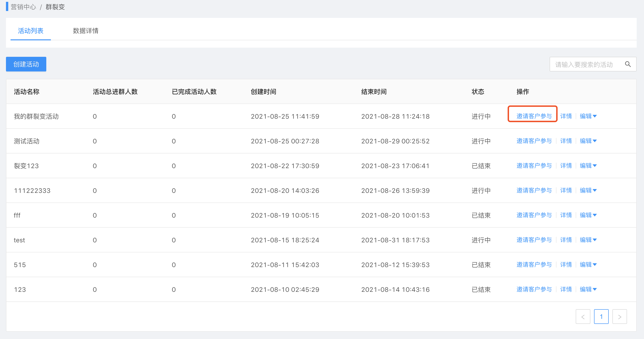
Task: Click 邀请客户参与 for 我的群裂变活动
Action: click(534, 116)
